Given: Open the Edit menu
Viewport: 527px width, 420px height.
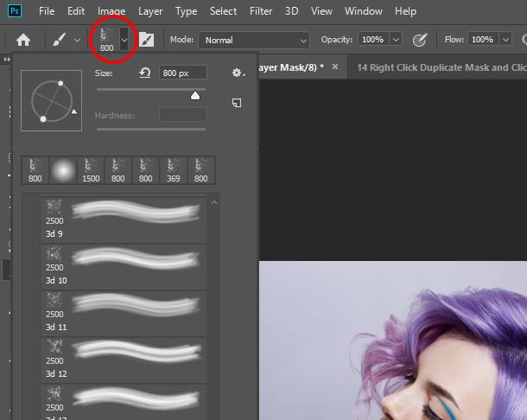Looking at the screenshot, I should click(x=76, y=11).
